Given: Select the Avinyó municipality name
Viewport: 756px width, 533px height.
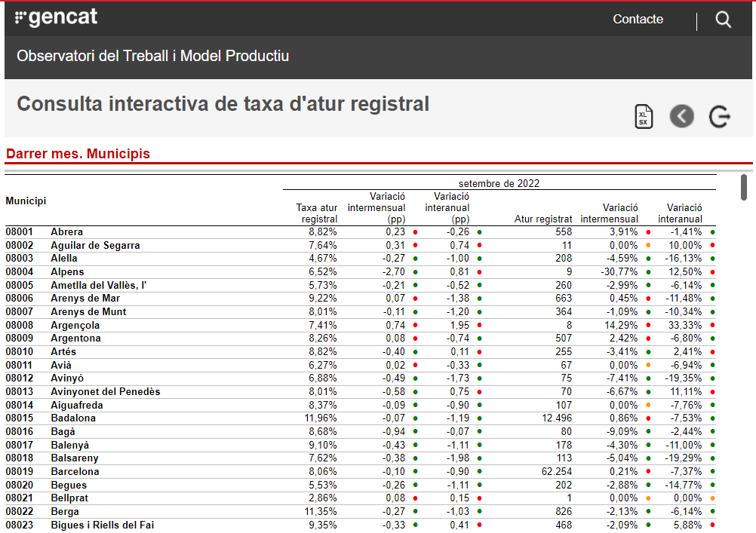Looking at the screenshot, I should point(67,378).
